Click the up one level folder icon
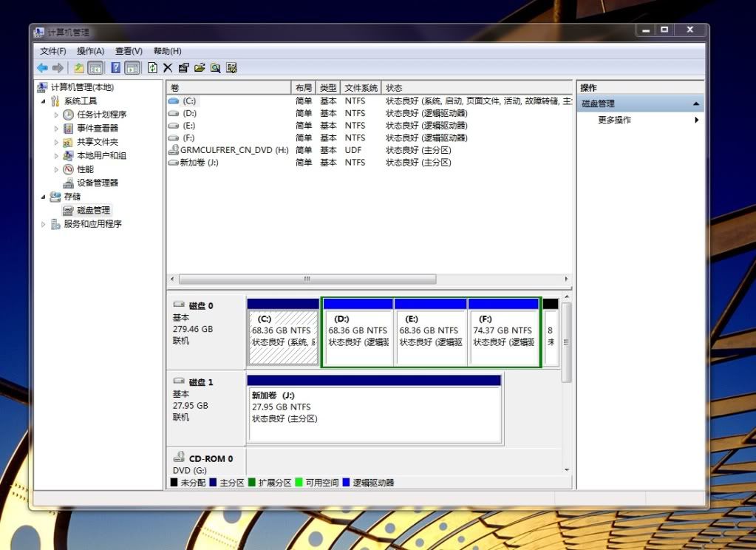Screen dimensions: 756x550 (x=78, y=68)
